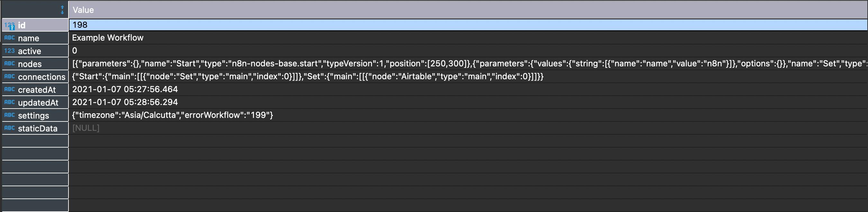Viewport: 868px width, 212px height.
Task: Expand the connections JSON value
Action: pos(270,77)
